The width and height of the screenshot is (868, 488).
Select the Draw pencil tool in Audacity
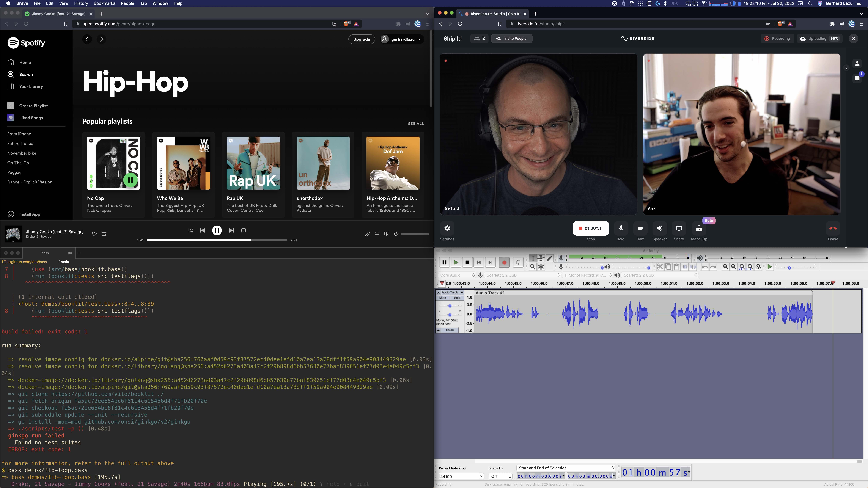click(x=549, y=258)
